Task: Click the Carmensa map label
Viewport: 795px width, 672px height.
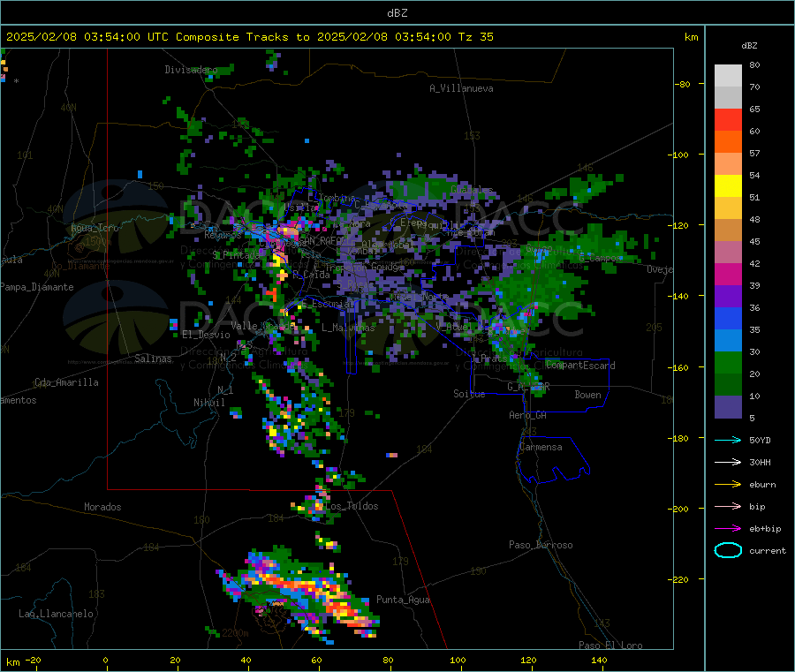Action: [541, 447]
